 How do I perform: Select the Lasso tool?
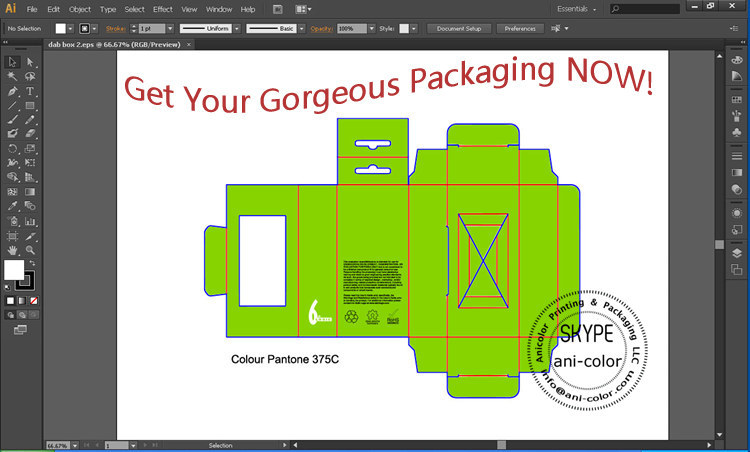coord(30,77)
